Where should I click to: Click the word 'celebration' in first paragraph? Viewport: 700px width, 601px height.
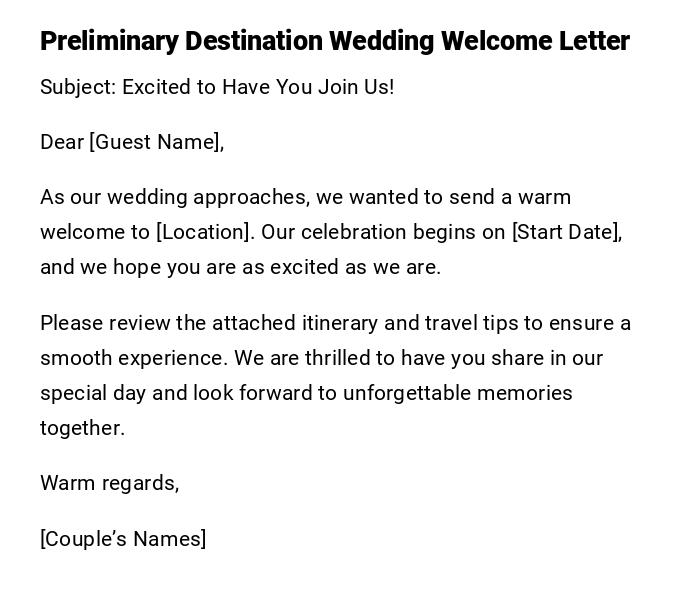coord(351,232)
